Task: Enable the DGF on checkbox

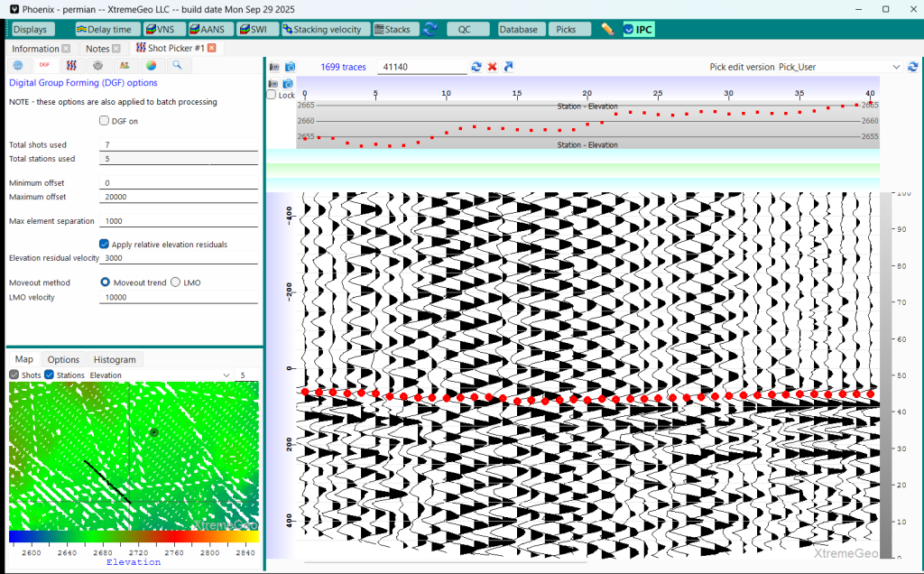Action: (x=105, y=121)
